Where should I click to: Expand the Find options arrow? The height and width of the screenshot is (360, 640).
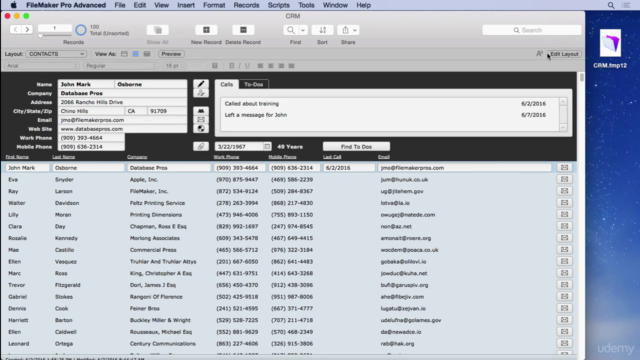(x=303, y=30)
